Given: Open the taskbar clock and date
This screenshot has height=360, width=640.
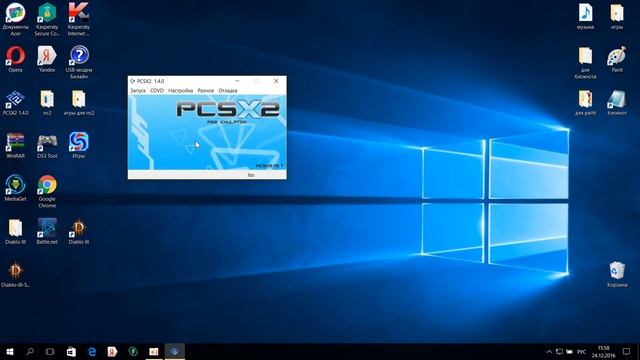Looking at the screenshot, I should (604, 352).
